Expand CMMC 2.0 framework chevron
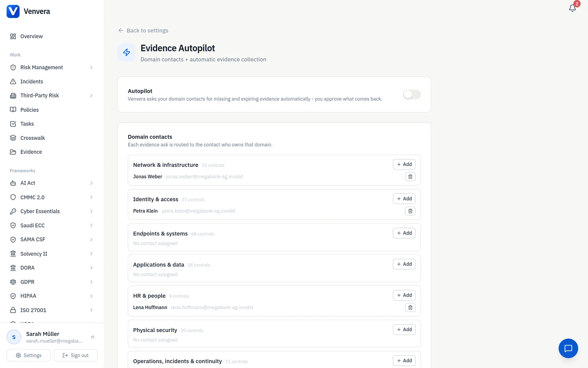 pyautogui.click(x=92, y=197)
